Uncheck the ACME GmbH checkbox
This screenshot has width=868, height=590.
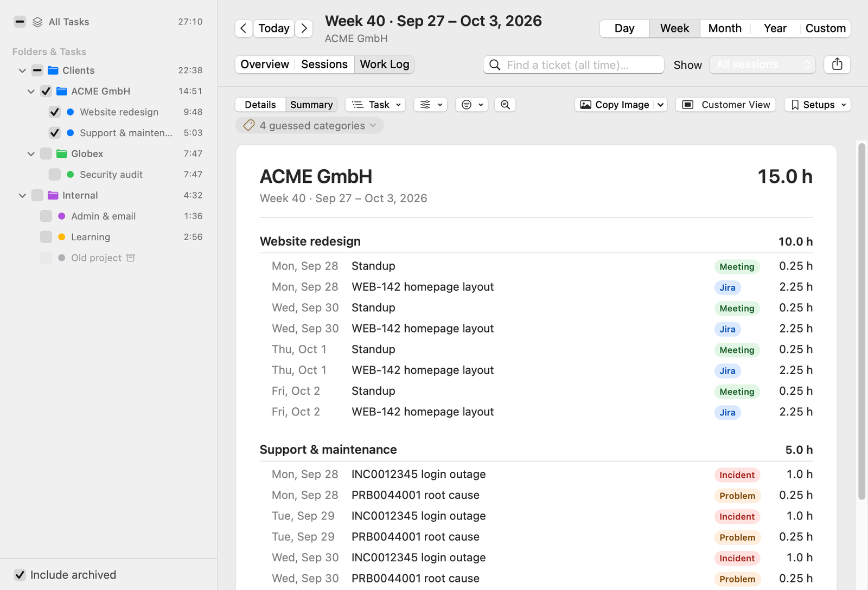tap(46, 91)
